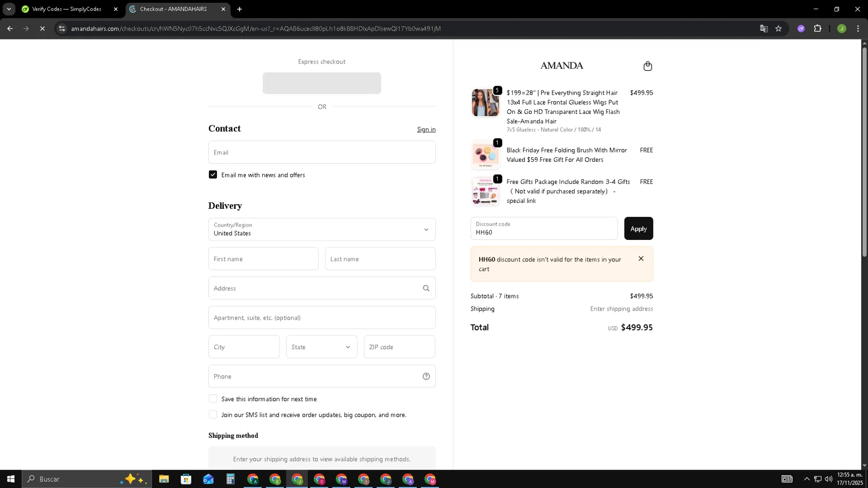Viewport: 868px width, 488px height.
Task: Close the Verify Codes SimplyCodes tab
Action: pyautogui.click(x=115, y=9)
